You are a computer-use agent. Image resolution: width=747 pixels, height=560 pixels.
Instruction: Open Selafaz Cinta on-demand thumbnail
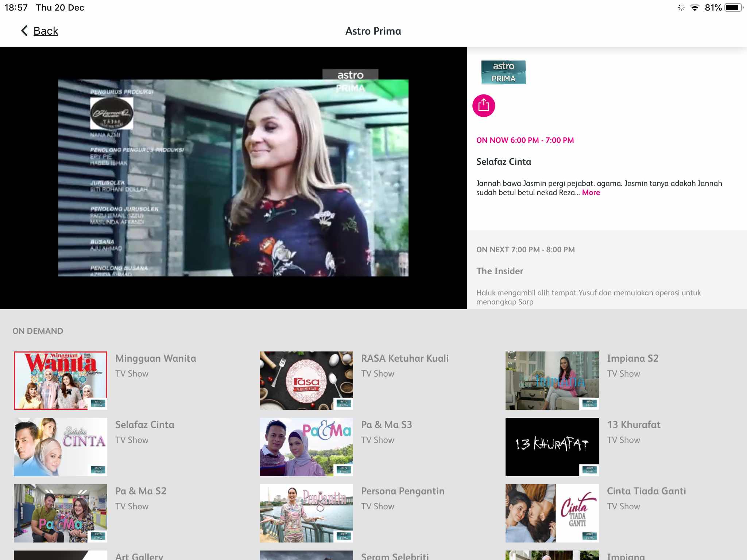(61, 447)
